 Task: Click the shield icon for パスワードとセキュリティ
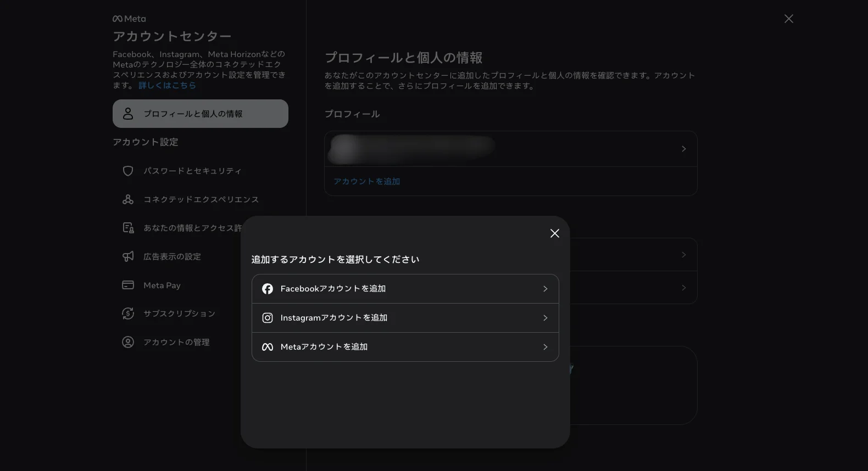coord(128,171)
